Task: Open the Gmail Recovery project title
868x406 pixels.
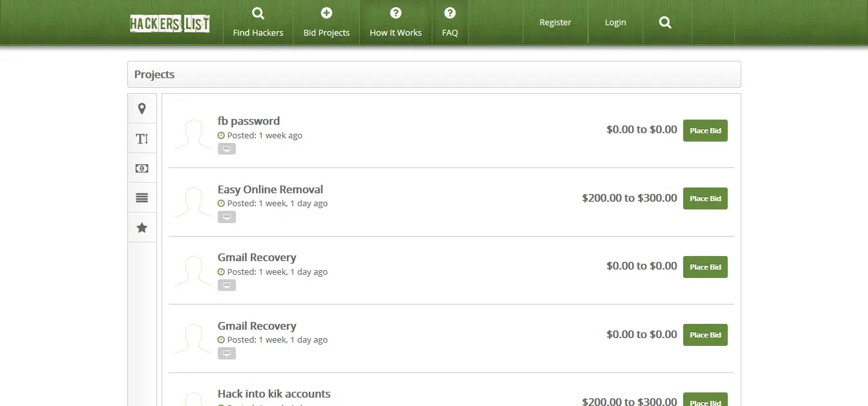Action: (x=257, y=257)
